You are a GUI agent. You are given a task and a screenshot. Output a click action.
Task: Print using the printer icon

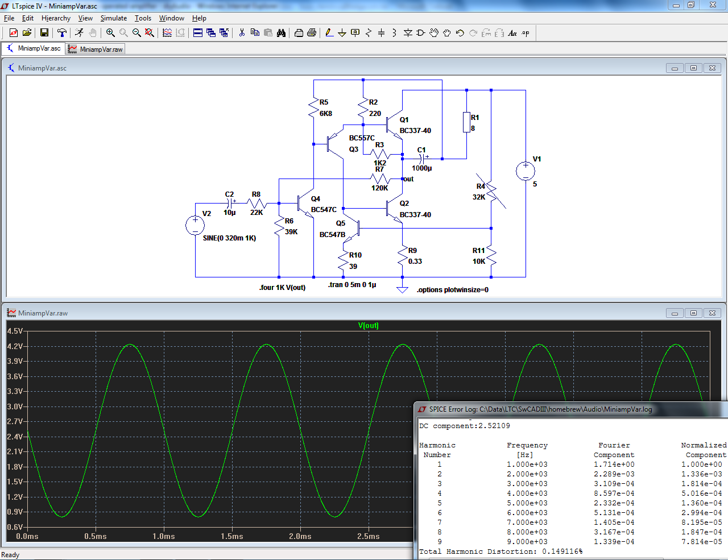[312, 33]
